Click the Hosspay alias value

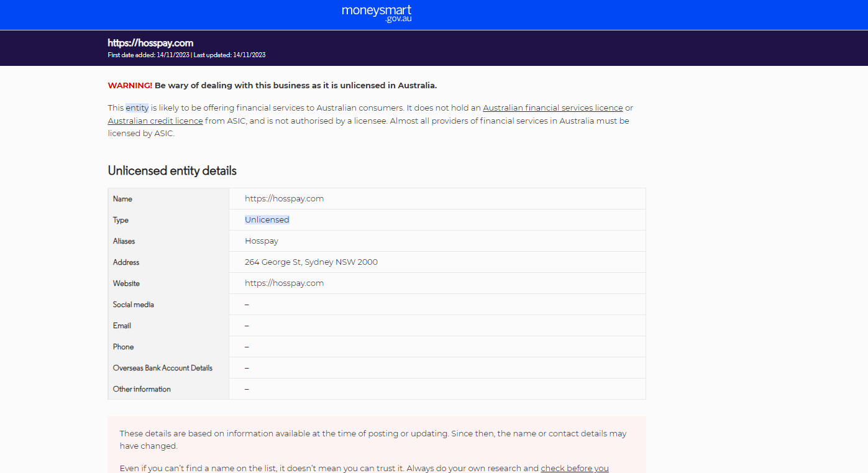[x=262, y=241]
